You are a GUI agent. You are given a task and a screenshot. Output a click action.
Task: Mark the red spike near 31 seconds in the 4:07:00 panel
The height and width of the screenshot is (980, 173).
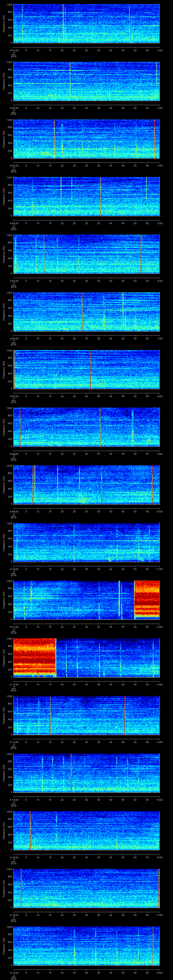(x=91, y=369)
